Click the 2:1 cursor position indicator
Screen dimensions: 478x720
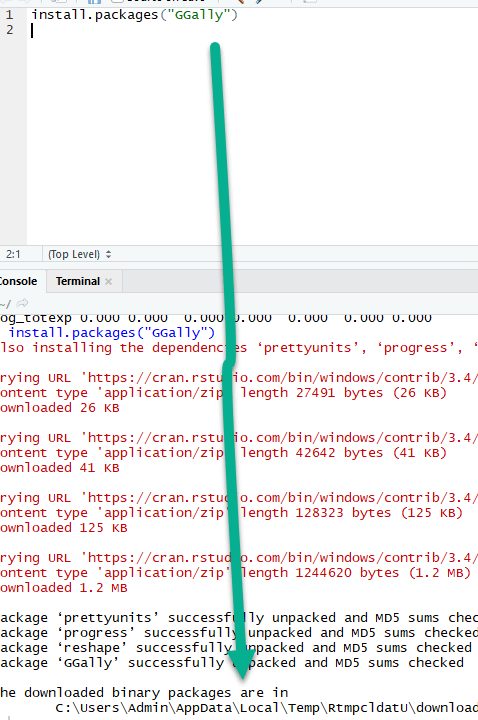coord(13,254)
